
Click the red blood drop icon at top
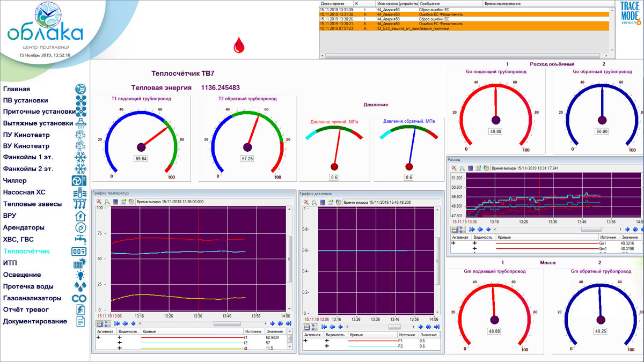tap(239, 46)
